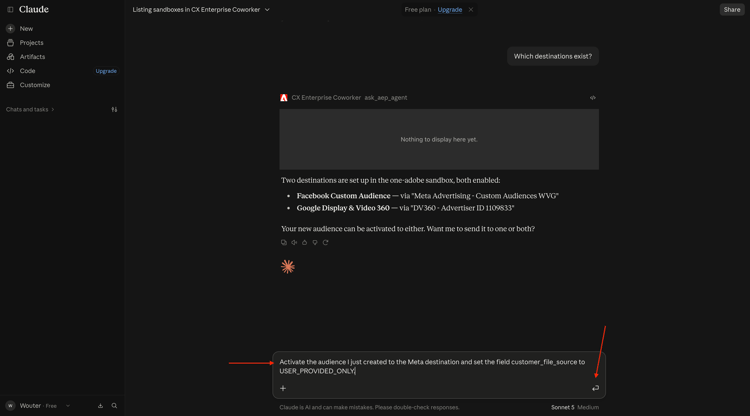Show tool code icon on ask_aep_agent card

point(593,98)
